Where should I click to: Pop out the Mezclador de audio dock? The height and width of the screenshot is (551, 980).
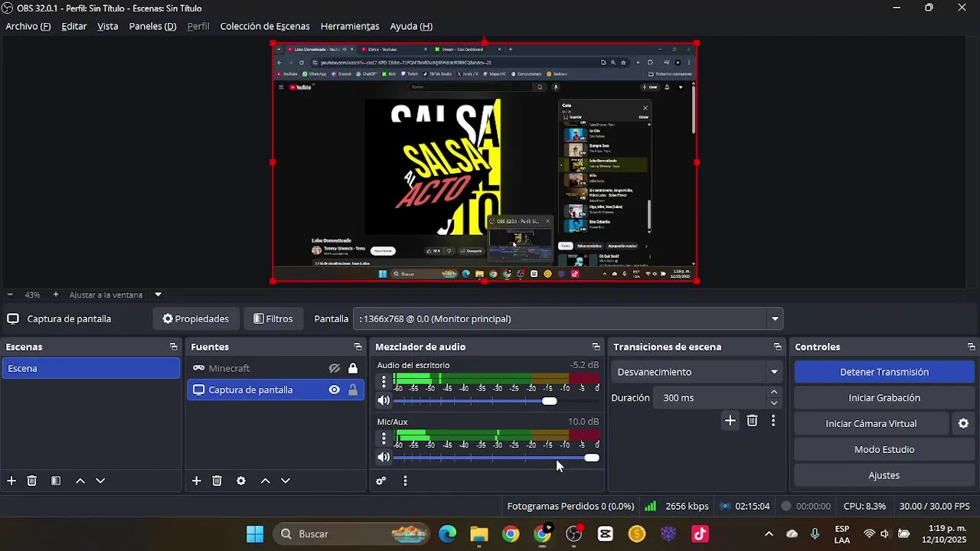pyautogui.click(x=596, y=347)
